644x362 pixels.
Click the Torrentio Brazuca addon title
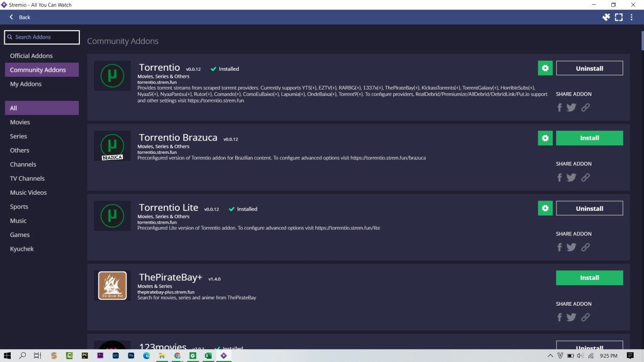[x=178, y=138]
